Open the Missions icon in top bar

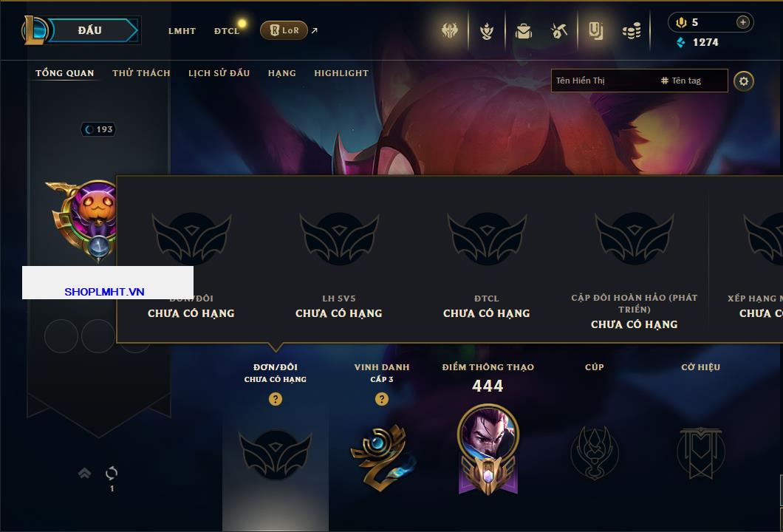(x=595, y=31)
